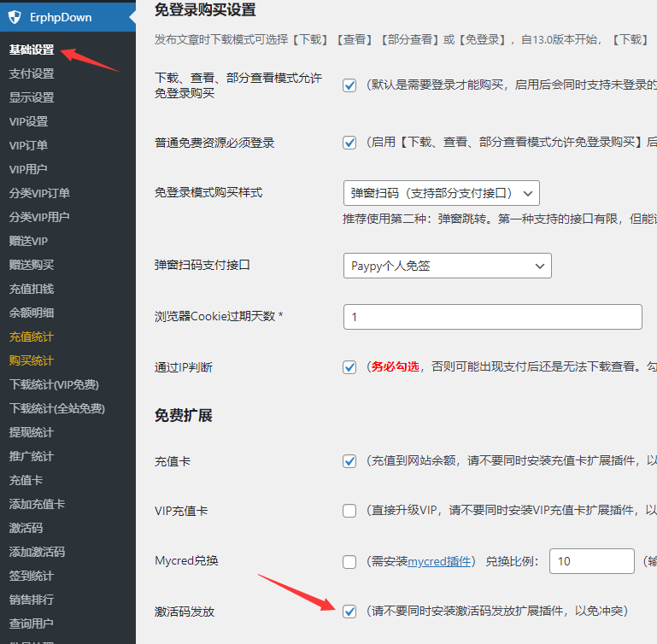Toggle 普通免费资源必须登录 checkbox

(x=349, y=143)
